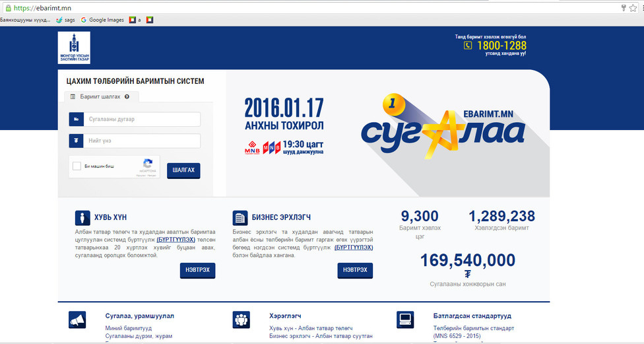The width and height of the screenshot is (644, 344).
Task: Click the БҮРТГҮҮЛЭХ link in Хувь хүн text
Action: pyautogui.click(x=176, y=240)
